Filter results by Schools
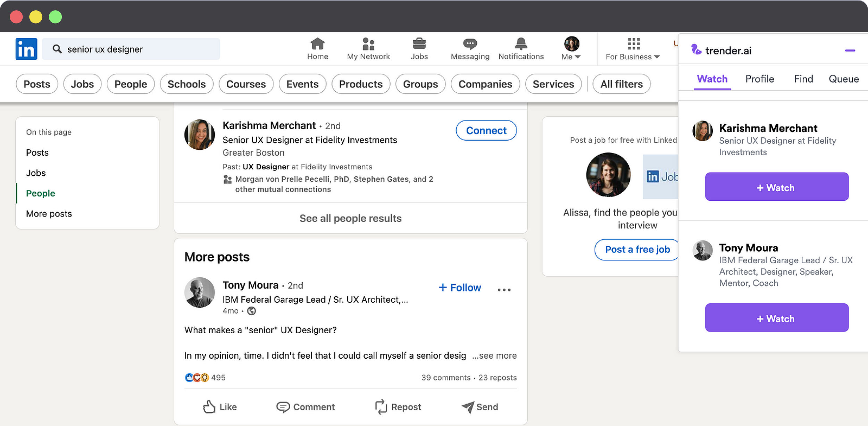Image resolution: width=868 pixels, height=426 pixels. tap(186, 84)
